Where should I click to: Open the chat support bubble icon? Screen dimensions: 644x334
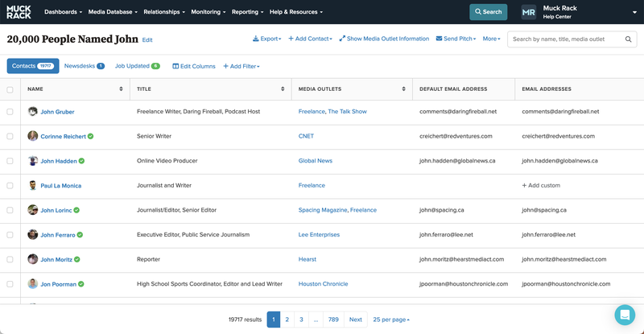tap(625, 315)
